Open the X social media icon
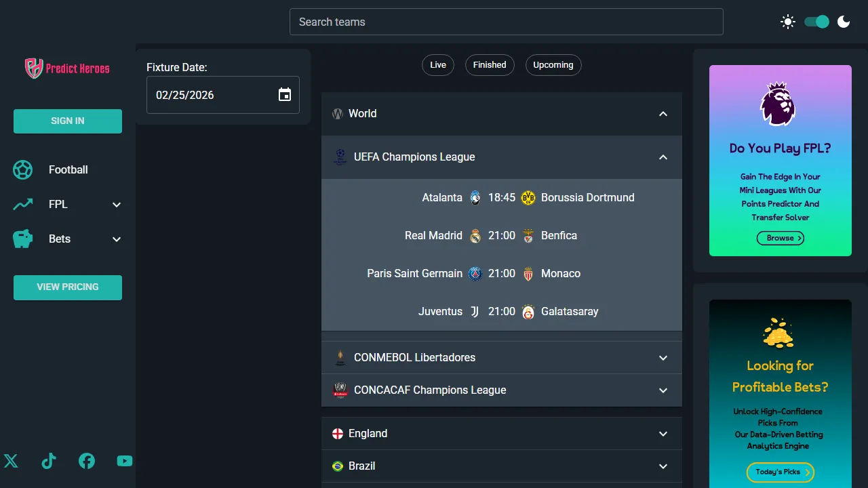Screen dimensions: 868x488 pos(11,461)
